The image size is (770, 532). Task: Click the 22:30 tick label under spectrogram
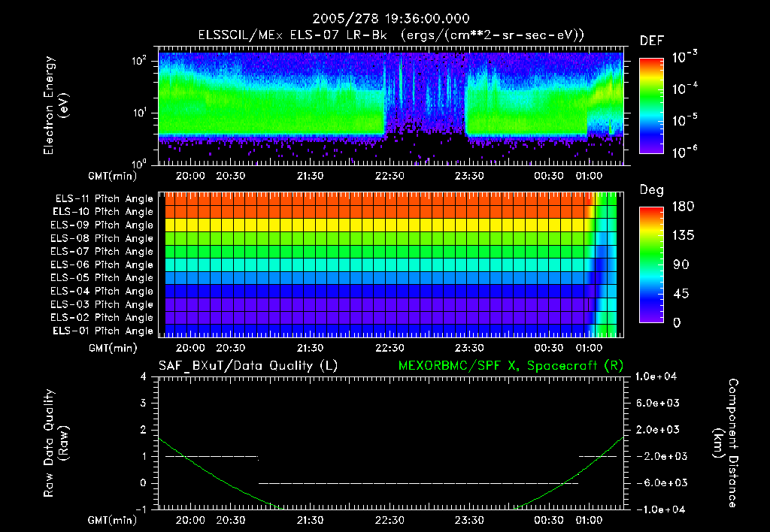390,176
